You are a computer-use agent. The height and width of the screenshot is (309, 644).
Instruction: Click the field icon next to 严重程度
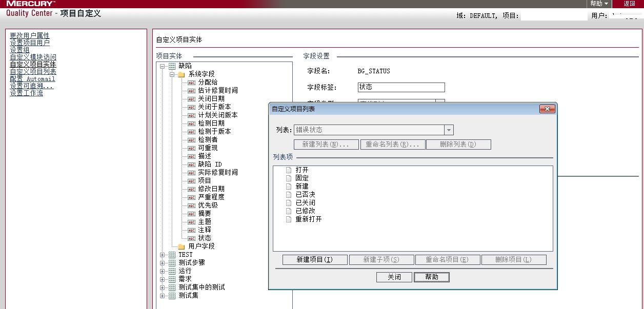(x=191, y=197)
